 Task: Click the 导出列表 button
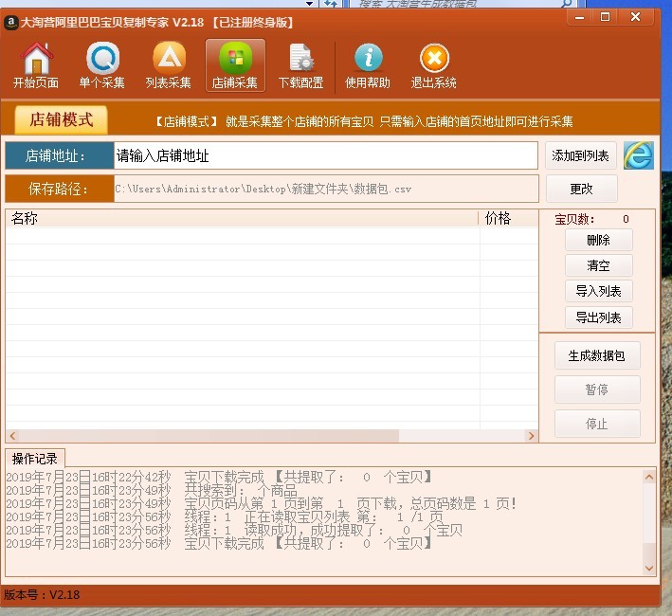pos(599,317)
